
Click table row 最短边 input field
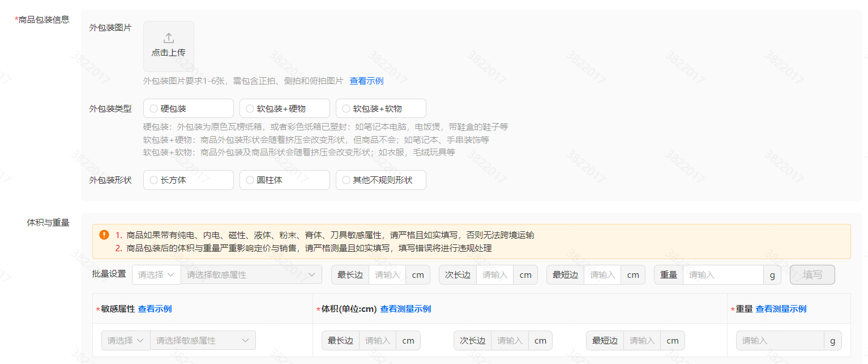click(x=642, y=341)
